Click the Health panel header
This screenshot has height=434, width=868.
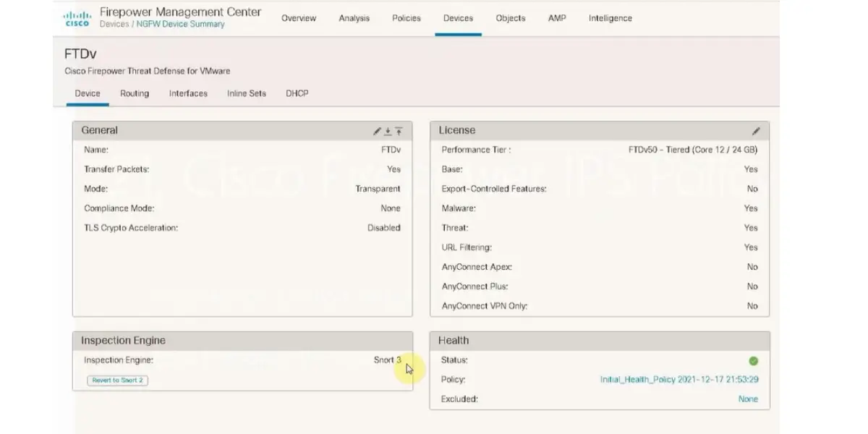[x=600, y=341]
